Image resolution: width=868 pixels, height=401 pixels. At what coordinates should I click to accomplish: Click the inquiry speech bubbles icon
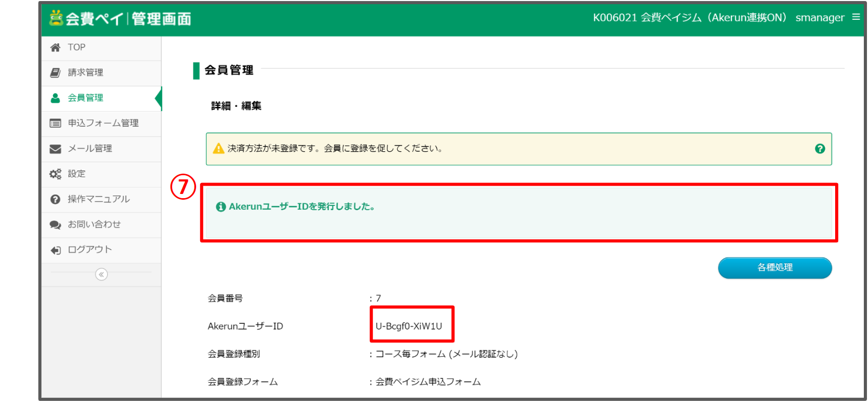tap(55, 225)
